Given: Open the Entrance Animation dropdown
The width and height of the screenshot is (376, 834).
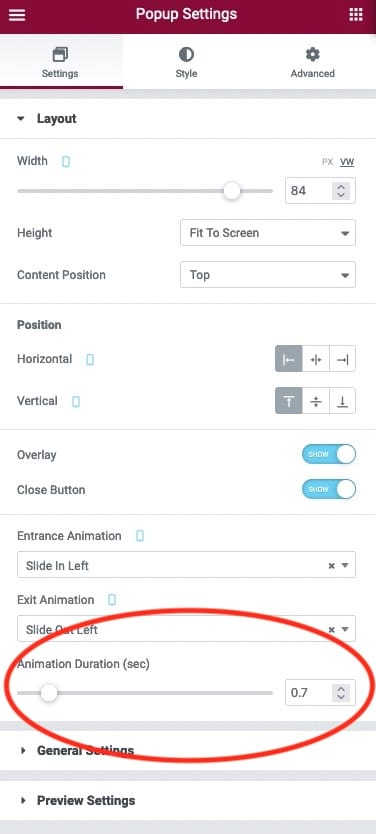Looking at the screenshot, I should pos(186,565).
